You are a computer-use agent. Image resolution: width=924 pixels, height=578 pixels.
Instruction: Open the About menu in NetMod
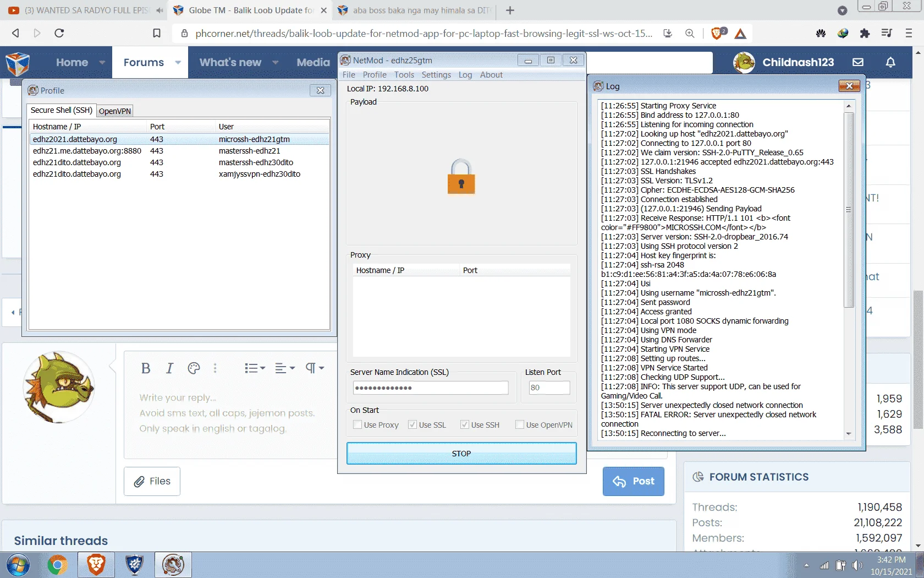pos(491,75)
